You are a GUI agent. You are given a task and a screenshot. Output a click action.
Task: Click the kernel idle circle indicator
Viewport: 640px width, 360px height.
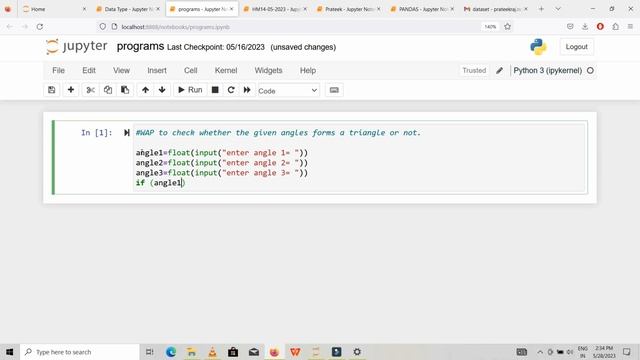590,71
